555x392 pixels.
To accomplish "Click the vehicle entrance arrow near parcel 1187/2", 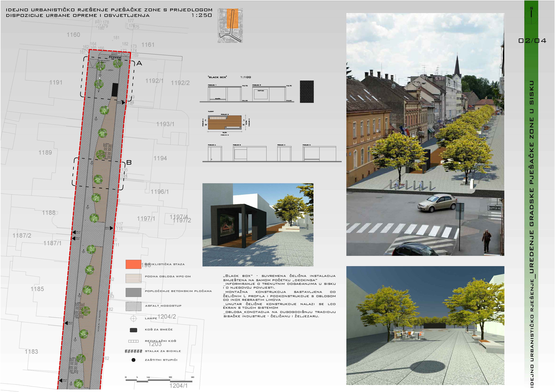I will click(x=74, y=232).
